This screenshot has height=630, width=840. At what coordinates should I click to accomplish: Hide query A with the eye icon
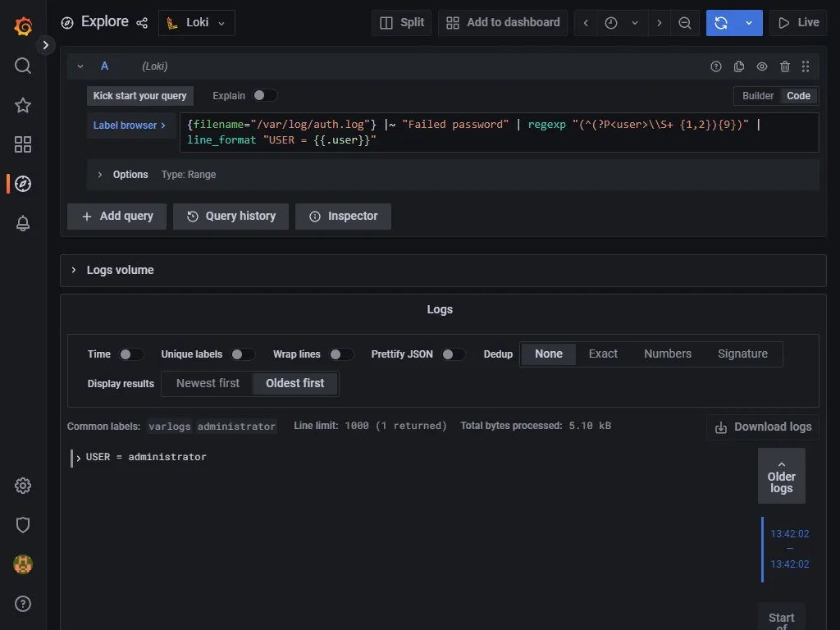(x=762, y=66)
